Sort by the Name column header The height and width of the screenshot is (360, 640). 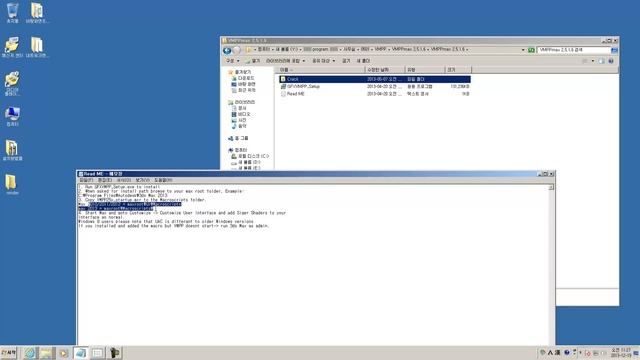coord(321,70)
